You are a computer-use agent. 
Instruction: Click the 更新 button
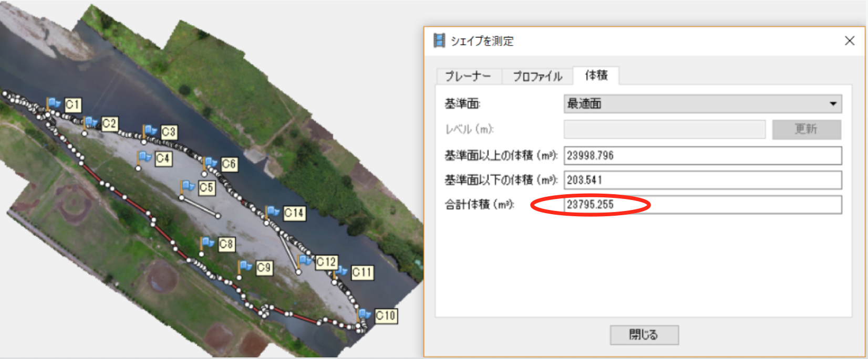(806, 129)
